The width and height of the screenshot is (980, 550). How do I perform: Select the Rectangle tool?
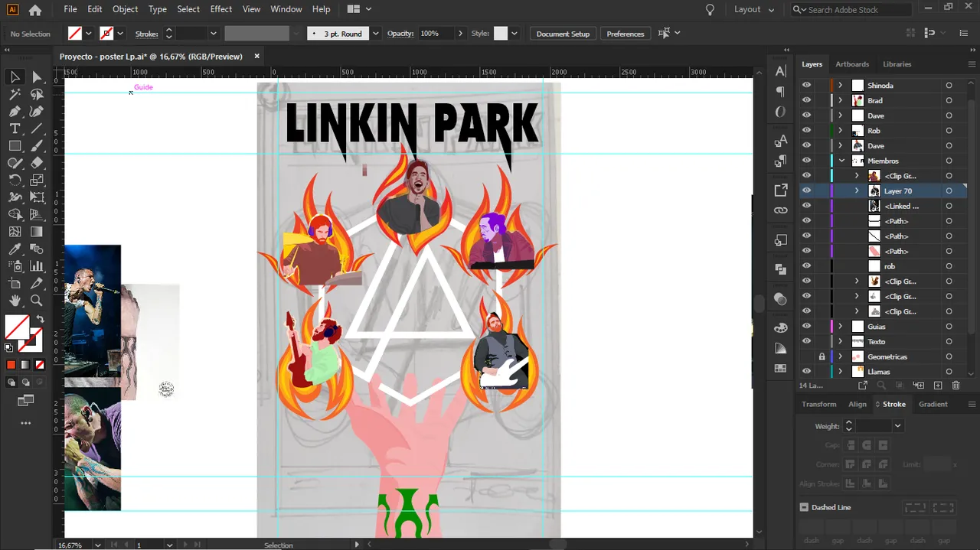15,146
